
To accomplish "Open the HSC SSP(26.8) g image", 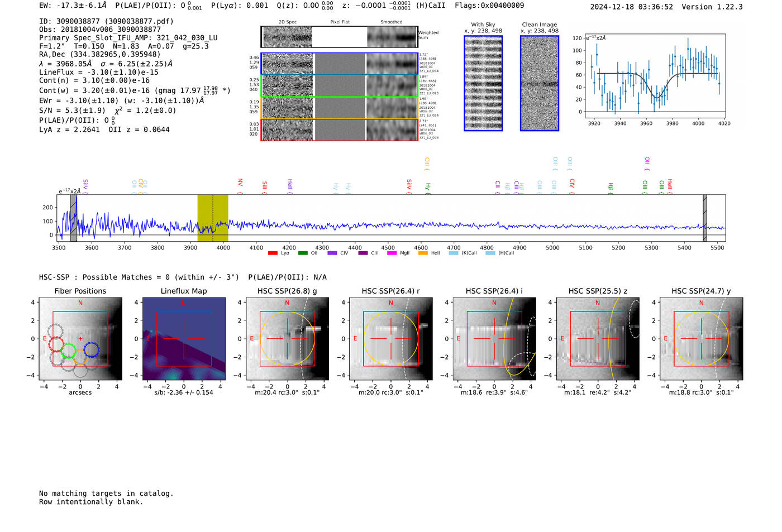I will [287, 339].
